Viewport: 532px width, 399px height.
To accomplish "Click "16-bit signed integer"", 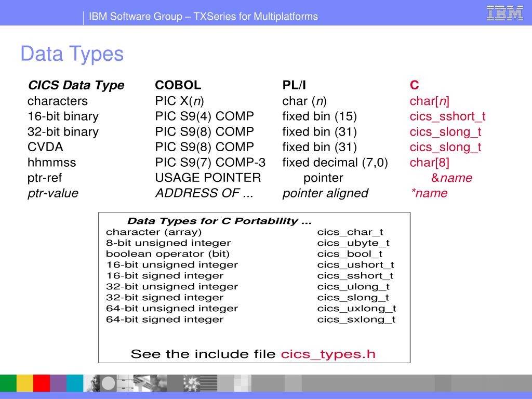I will click(x=165, y=275).
